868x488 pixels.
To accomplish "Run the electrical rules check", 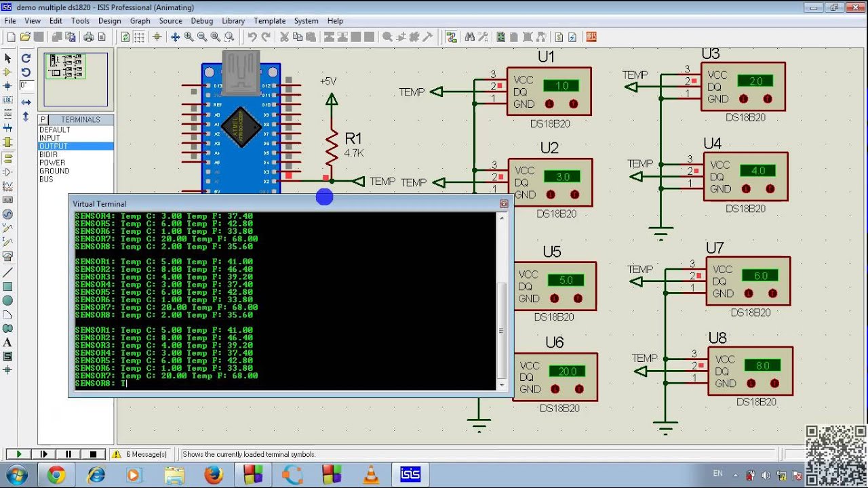I will point(572,37).
